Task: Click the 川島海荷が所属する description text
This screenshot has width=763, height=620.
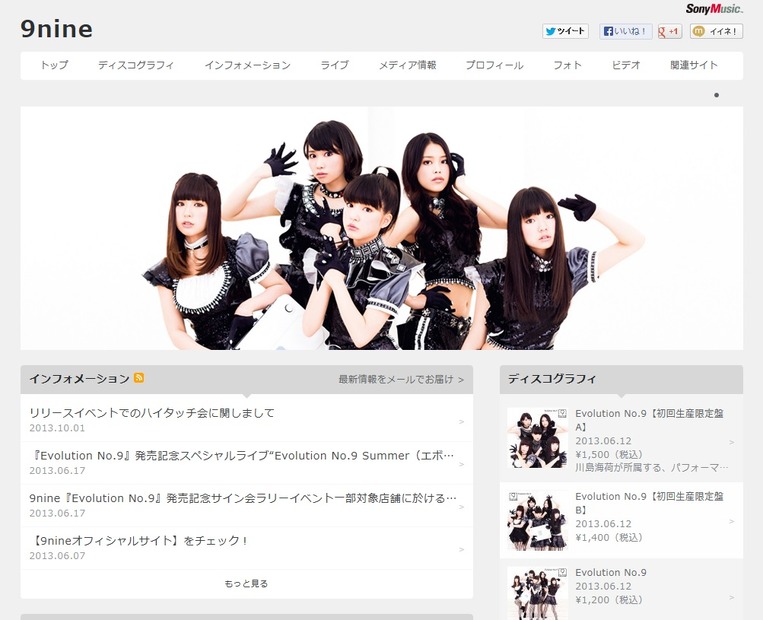Action: pos(652,468)
